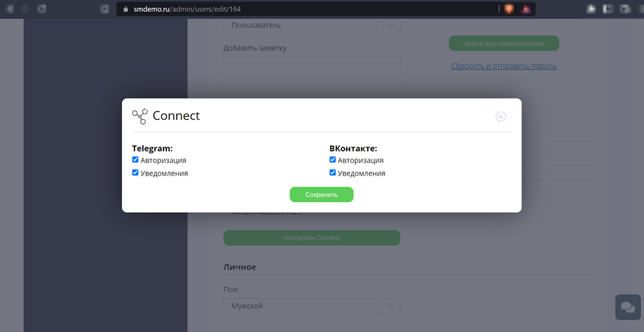
Task: Click the lock icon in address bar
Action: [126, 8]
